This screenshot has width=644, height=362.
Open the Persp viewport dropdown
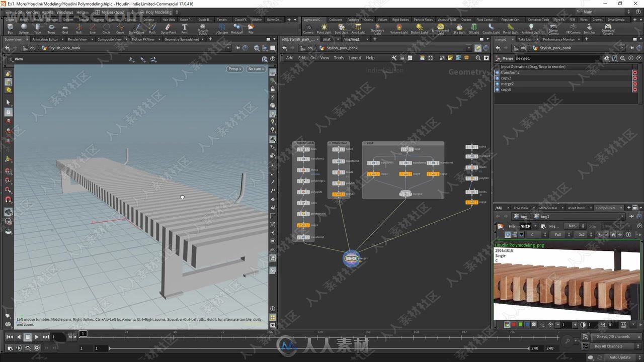pyautogui.click(x=234, y=69)
